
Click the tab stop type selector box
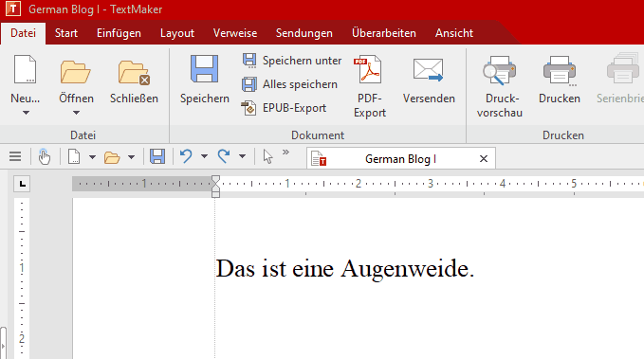(x=22, y=184)
